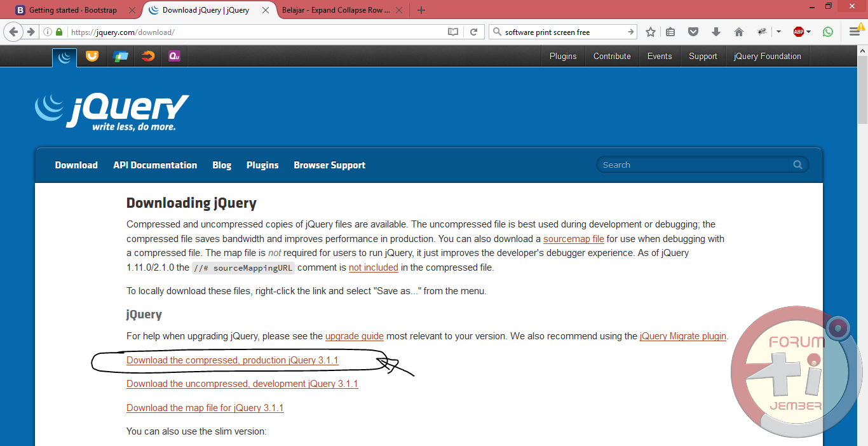Image resolution: width=868 pixels, height=446 pixels.
Task: Go back with the browser back arrow
Action: click(x=13, y=32)
